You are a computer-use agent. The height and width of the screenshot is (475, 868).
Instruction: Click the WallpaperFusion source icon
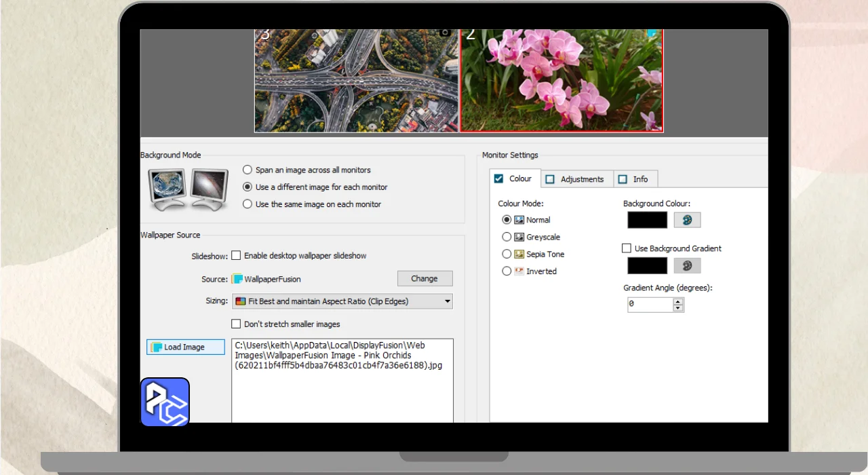[237, 279]
